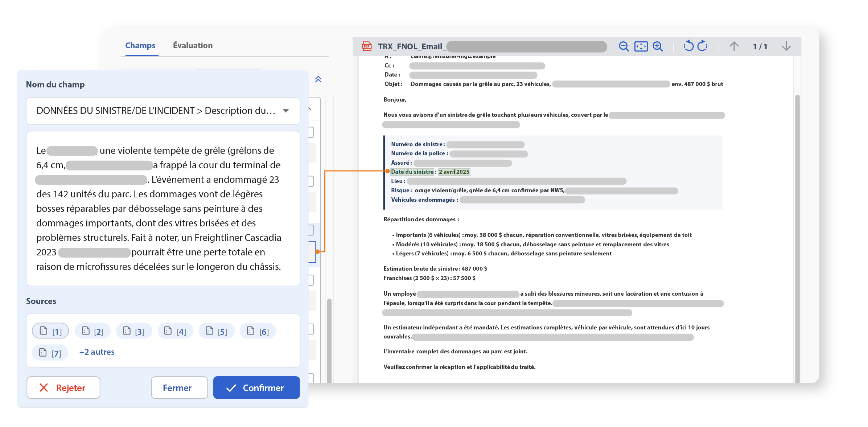Expand sources with +2 autres

point(97,352)
